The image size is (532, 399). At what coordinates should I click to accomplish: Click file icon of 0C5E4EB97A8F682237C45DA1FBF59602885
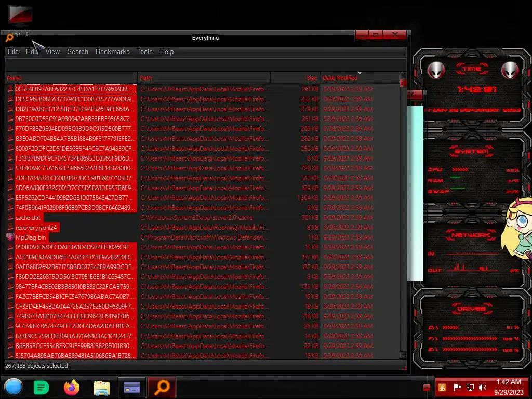coord(10,89)
